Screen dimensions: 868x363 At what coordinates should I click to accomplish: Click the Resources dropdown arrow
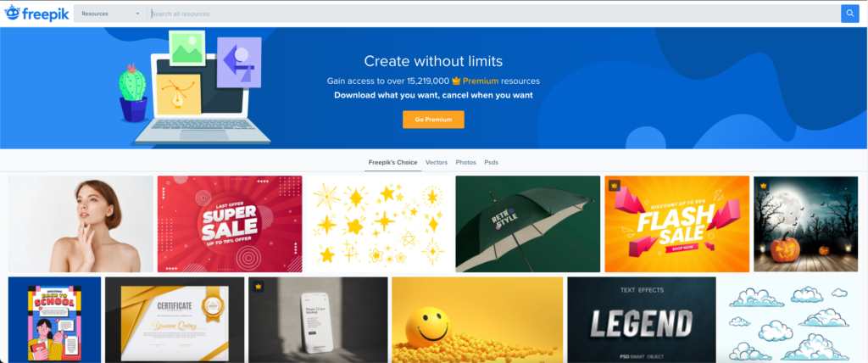(137, 14)
